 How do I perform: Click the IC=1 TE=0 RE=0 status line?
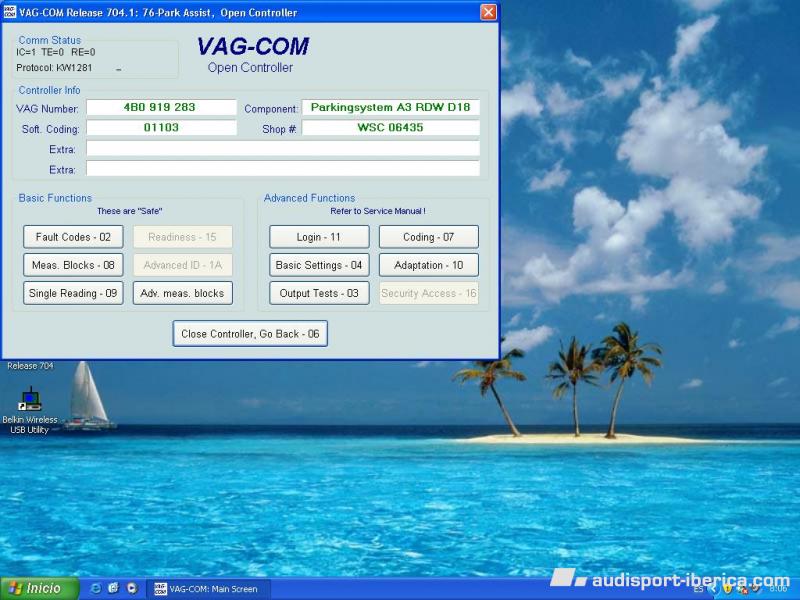56,52
